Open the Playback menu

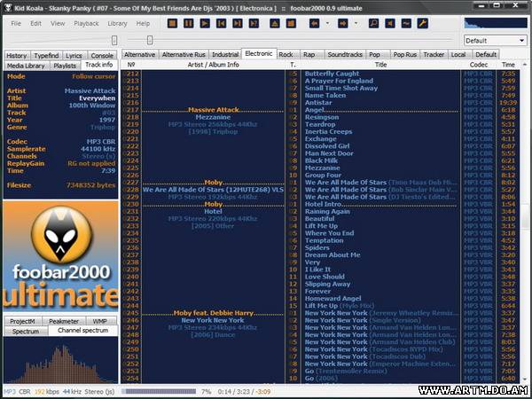pyautogui.click(x=86, y=23)
